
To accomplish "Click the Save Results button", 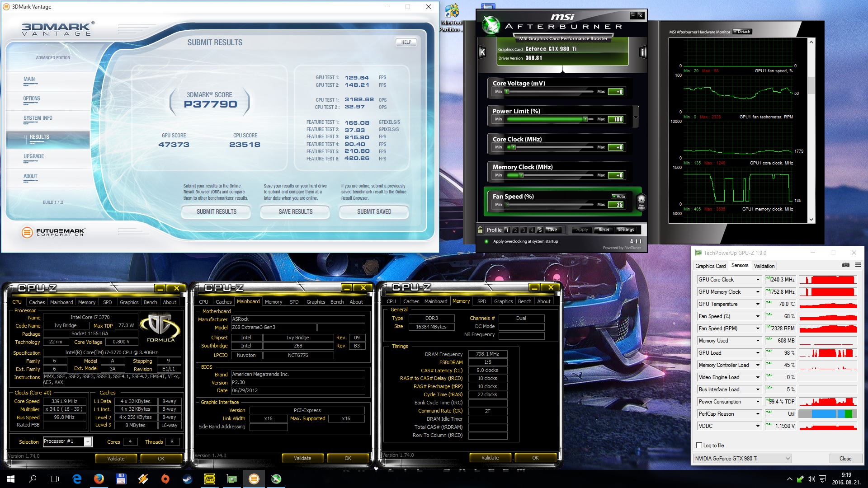I will click(x=295, y=211).
